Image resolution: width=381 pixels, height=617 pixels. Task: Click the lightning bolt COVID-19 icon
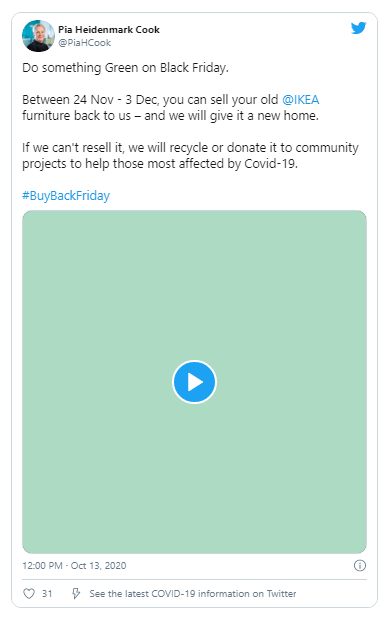click(x=76, y=593)
